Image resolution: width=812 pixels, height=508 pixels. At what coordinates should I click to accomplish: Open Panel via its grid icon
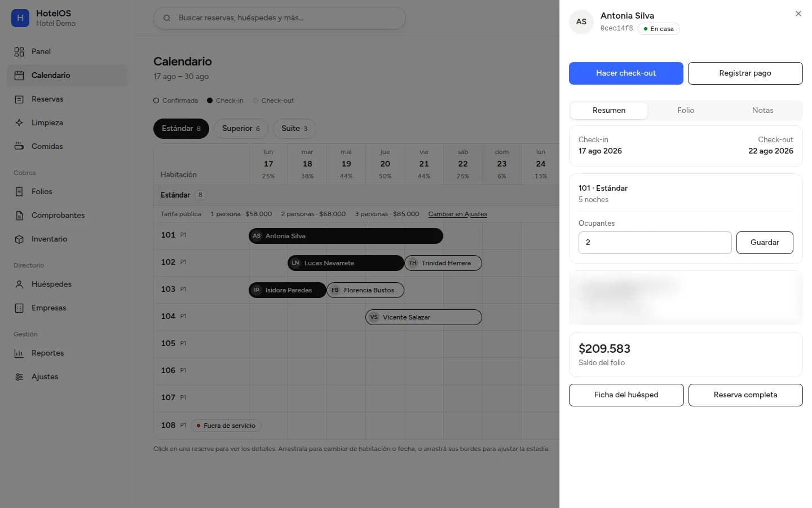tap(19, 52)
